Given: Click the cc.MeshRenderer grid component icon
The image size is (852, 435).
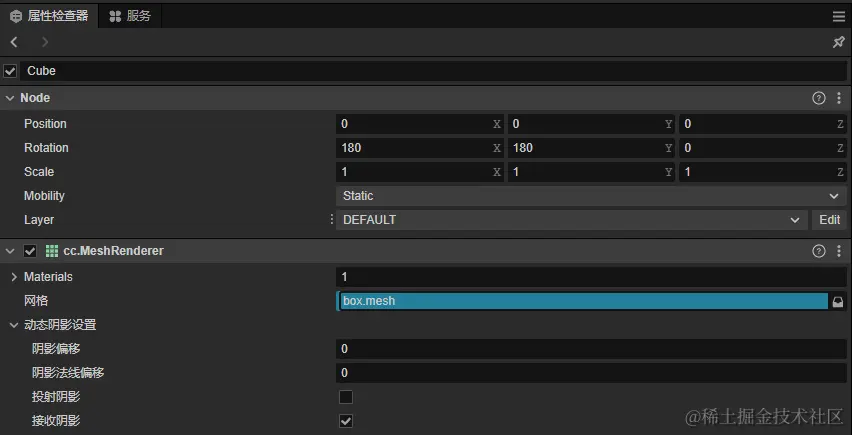Looking at the screenshot, I should coord(52,251).
